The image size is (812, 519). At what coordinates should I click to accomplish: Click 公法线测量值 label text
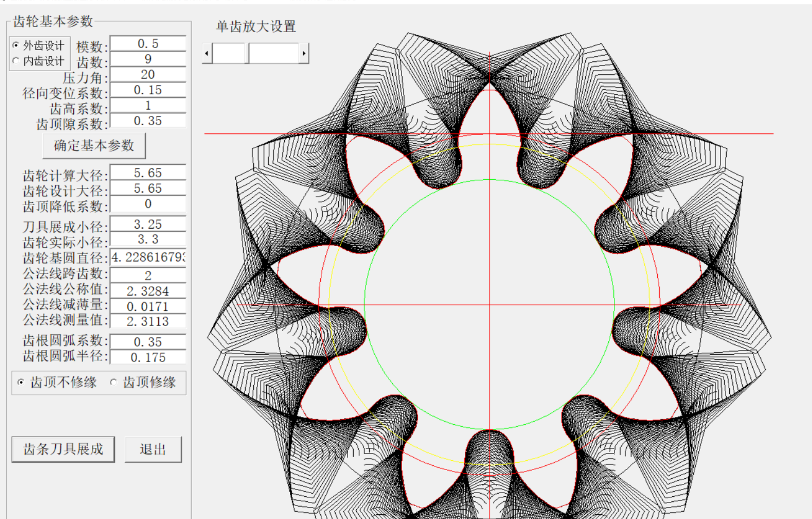coord(65,320)
